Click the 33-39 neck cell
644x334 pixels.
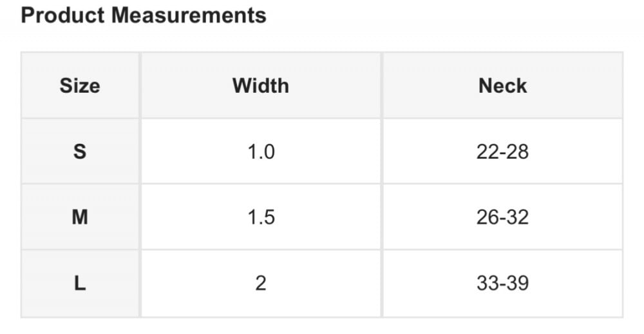click(502, 283)
